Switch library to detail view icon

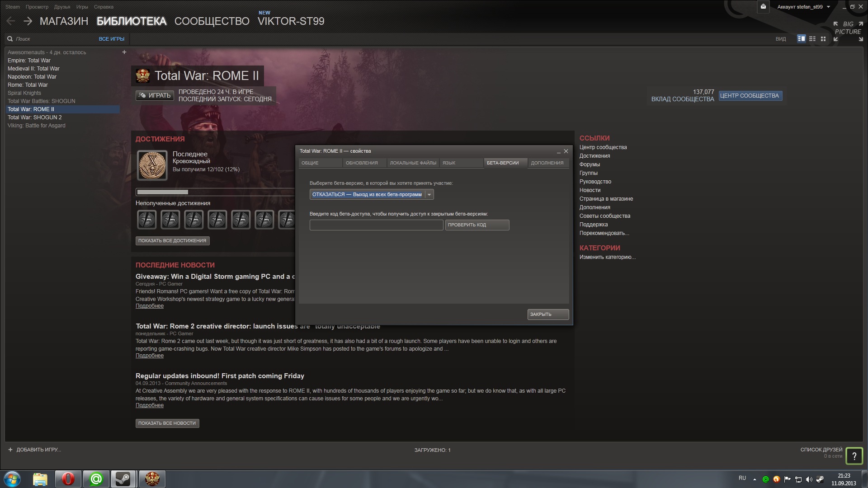point(801,39)
